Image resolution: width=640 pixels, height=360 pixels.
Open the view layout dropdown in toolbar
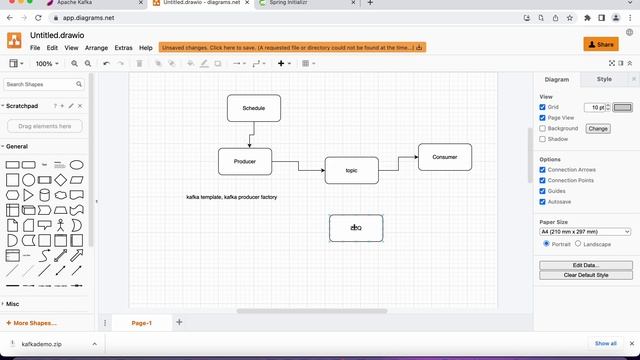pos(16,63)
